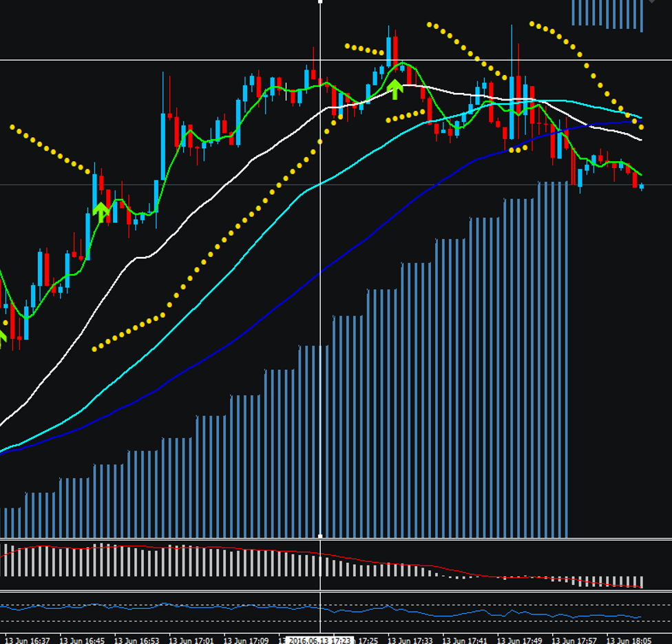Click the green up arrow near the chart peak

pos(396,88)
